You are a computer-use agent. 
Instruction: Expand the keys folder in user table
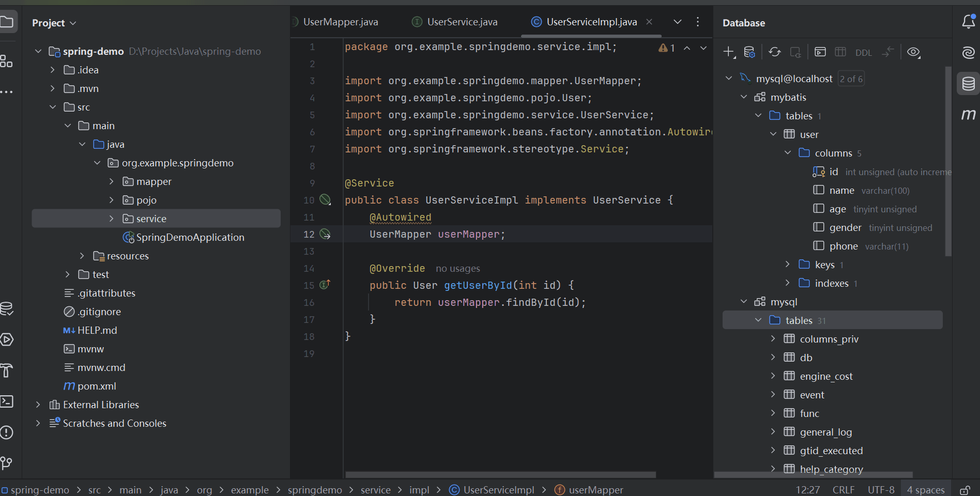(787, 265)
